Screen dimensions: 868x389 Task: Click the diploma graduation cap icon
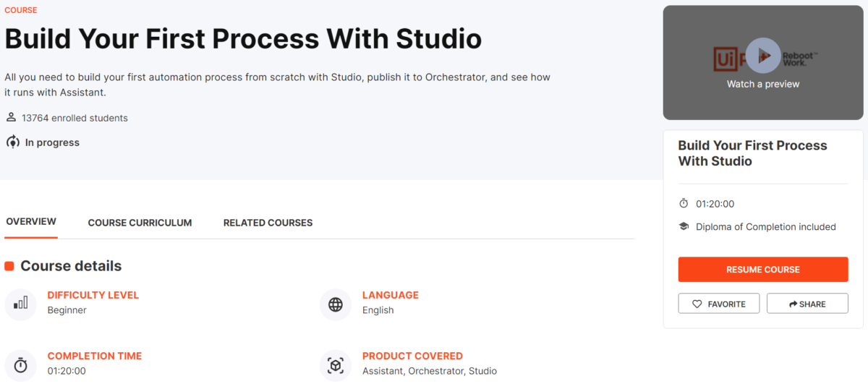tap(684, 226)
